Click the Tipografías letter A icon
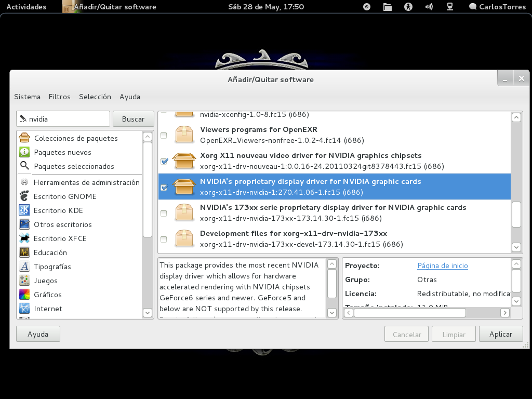 [x=24, y=267]
